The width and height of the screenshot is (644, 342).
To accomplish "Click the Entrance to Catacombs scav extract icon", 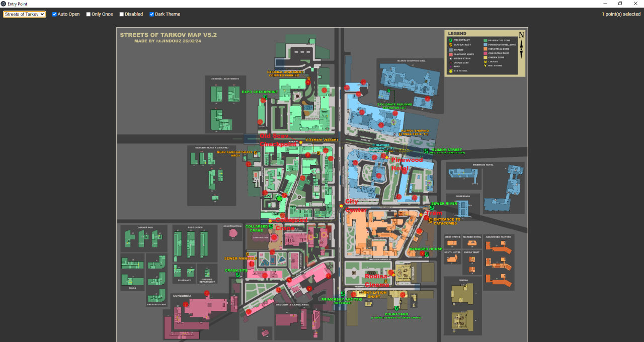I will [x=430, y=221].
